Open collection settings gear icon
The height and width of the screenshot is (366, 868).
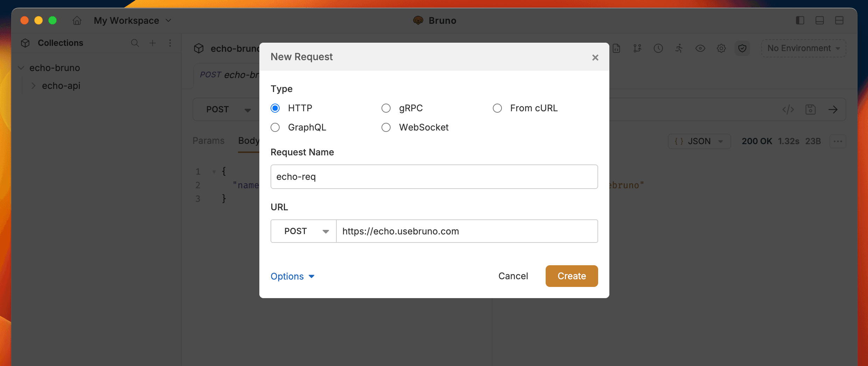(x=721, y=48)
